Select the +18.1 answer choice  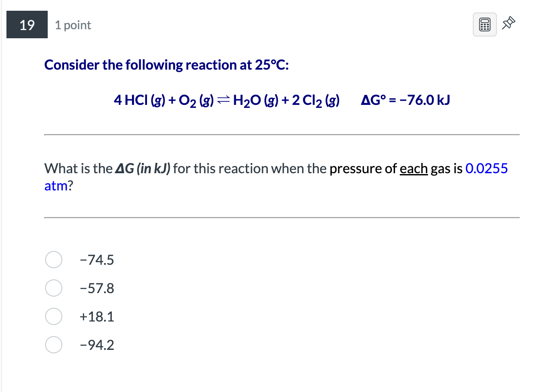[x=53, y=316]
